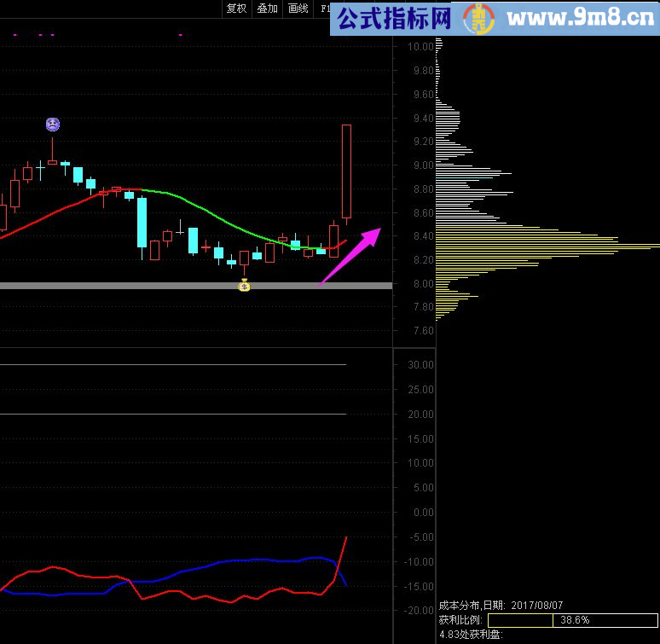Click the purple sad-face marker icon

click(53, 125)
